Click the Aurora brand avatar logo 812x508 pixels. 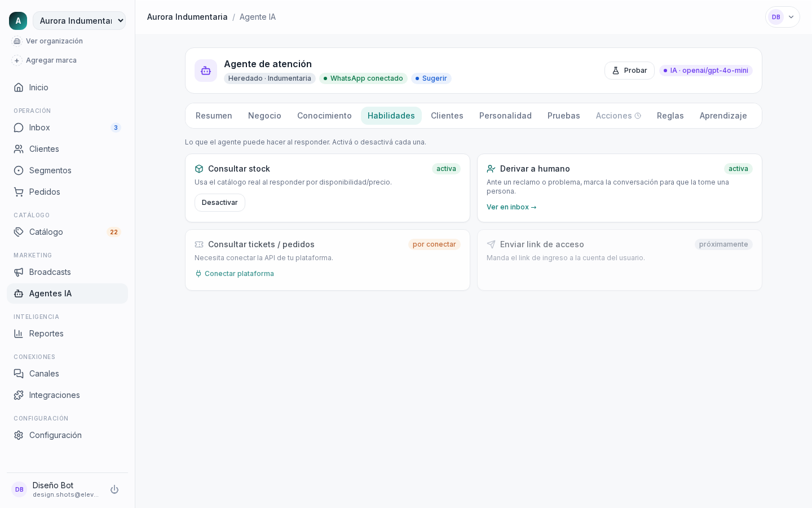[x=18, y=21]
